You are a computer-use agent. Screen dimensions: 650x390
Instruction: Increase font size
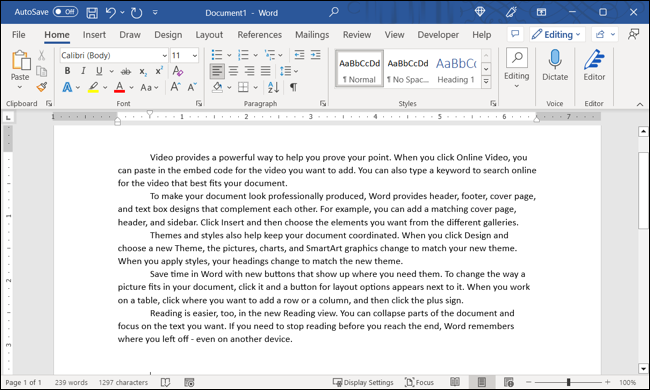coord(175,87)
